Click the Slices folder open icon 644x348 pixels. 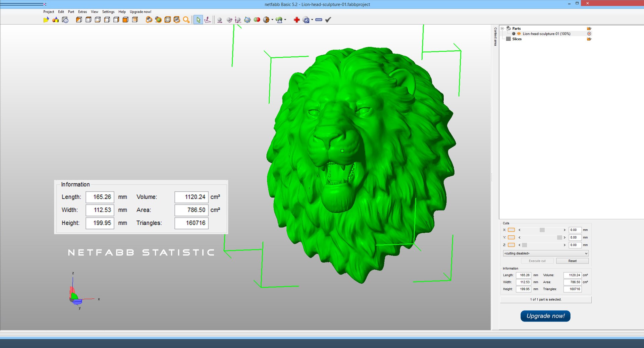(589, 39)
